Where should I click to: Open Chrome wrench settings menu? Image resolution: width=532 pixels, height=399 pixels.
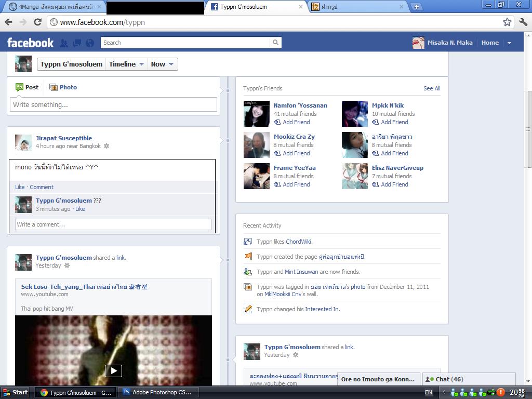pyautogui.click(x=523, y=22)
